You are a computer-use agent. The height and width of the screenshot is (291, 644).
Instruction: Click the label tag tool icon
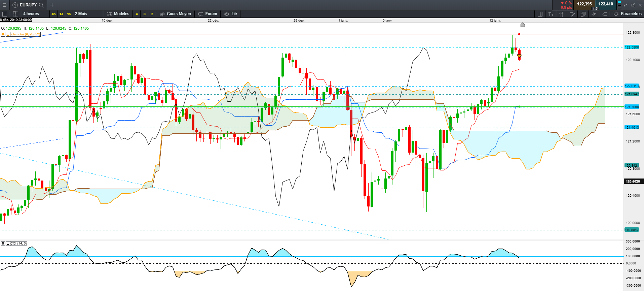[x=605, y=14]
